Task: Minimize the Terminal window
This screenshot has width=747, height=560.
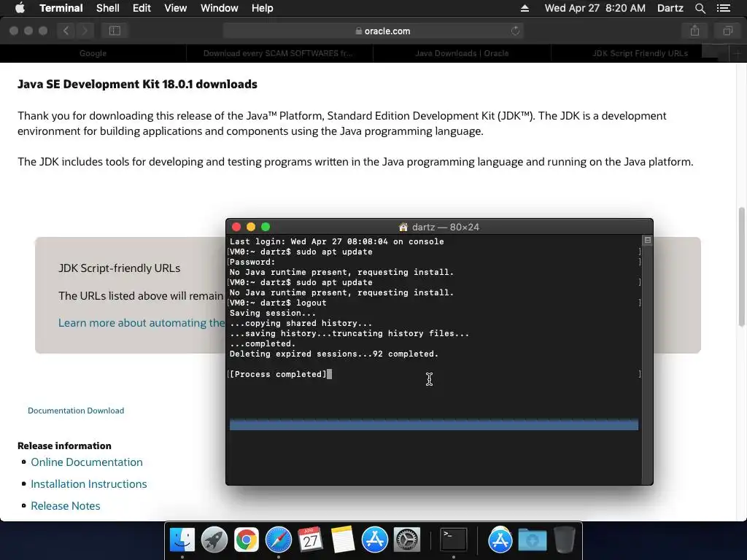Action: click(251, 227)
